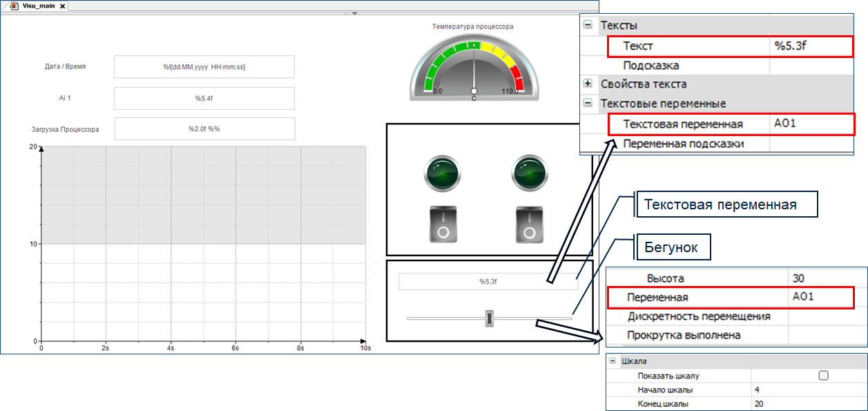
Task: Collapse the Шкала property section
Action: click(x=613, y=361)
